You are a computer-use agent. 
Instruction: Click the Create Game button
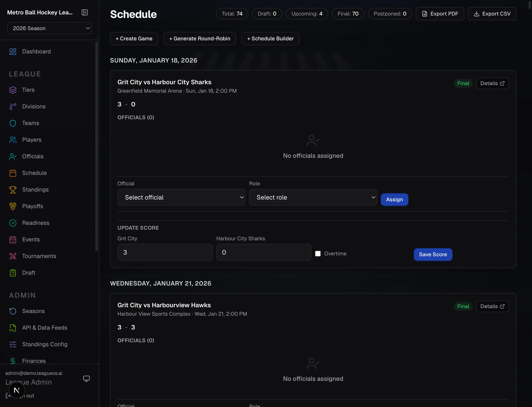[x=134, y=38]
